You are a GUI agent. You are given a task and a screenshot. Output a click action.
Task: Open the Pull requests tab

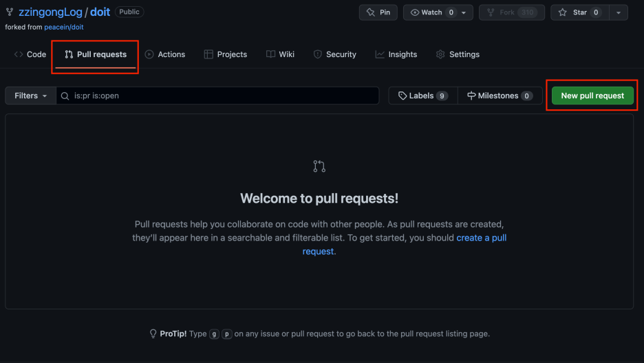(96, 54)
